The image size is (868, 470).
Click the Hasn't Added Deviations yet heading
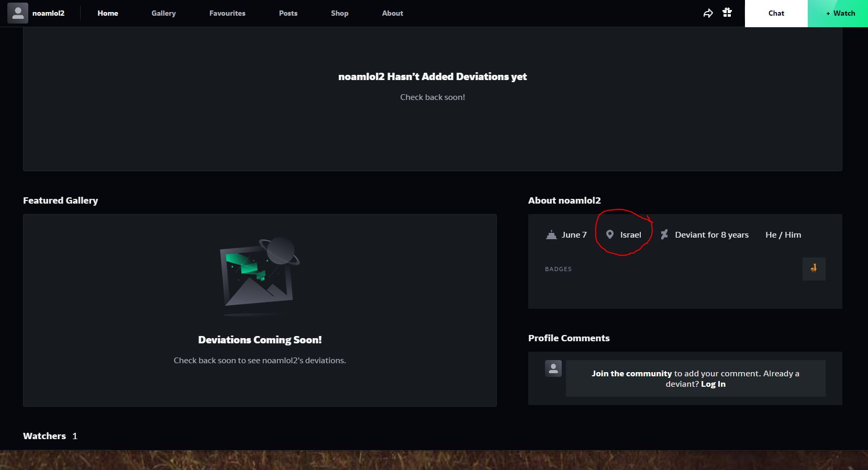coord(432,76)
